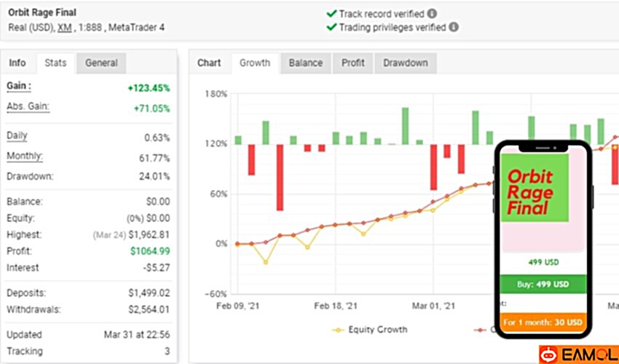Viewport: 619px width, 364px height.
Task: Click the Tracking label
Action: (x=25, y=352)
